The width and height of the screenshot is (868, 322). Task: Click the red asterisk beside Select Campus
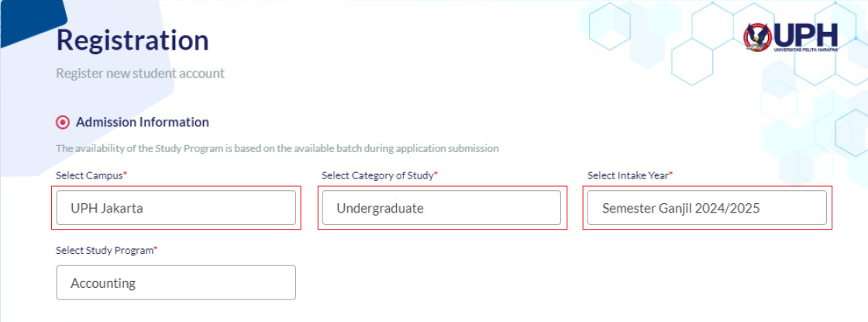click(x=125, y=174)
